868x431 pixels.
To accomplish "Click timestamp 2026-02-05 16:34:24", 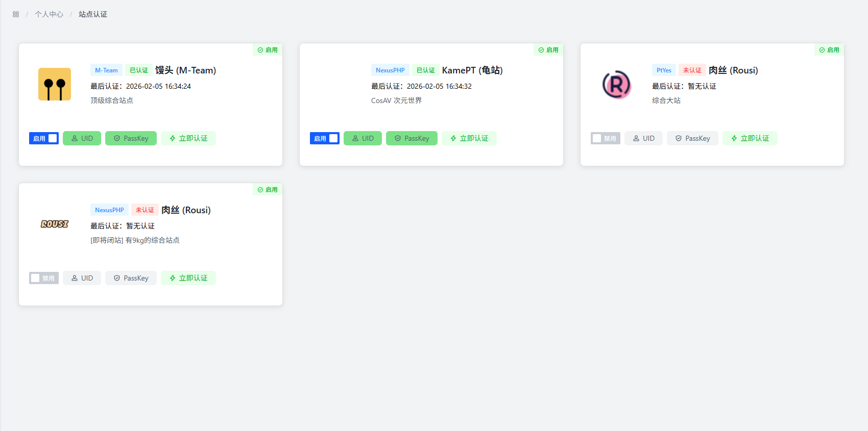I will (x=158, y=86).
